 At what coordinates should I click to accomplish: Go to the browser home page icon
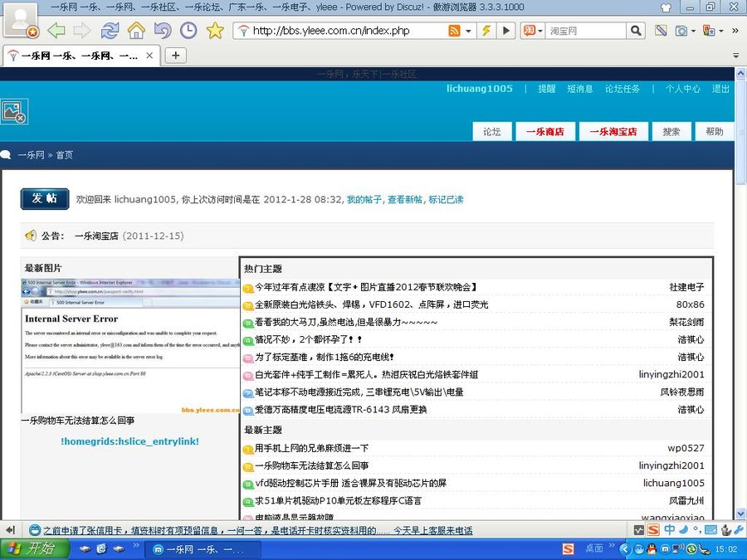(x=136, y=31)
